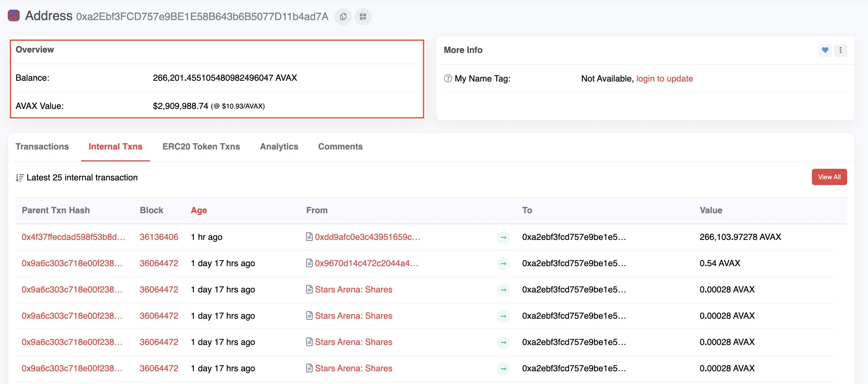Open sender address 0xdd9afc0e3c43951659c
This screenshot has height=384, width=868.
coord(368,237)
